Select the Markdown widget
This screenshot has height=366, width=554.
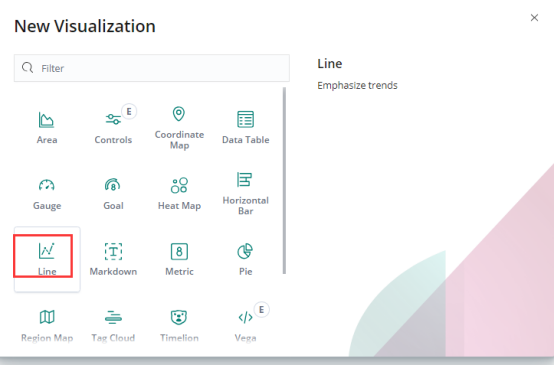pos(113,259)
